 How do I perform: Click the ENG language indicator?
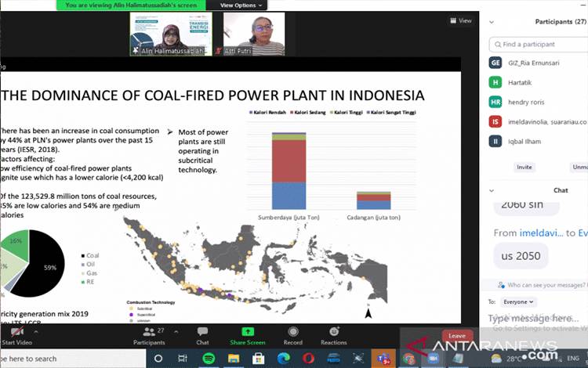(x=572, y=359)
